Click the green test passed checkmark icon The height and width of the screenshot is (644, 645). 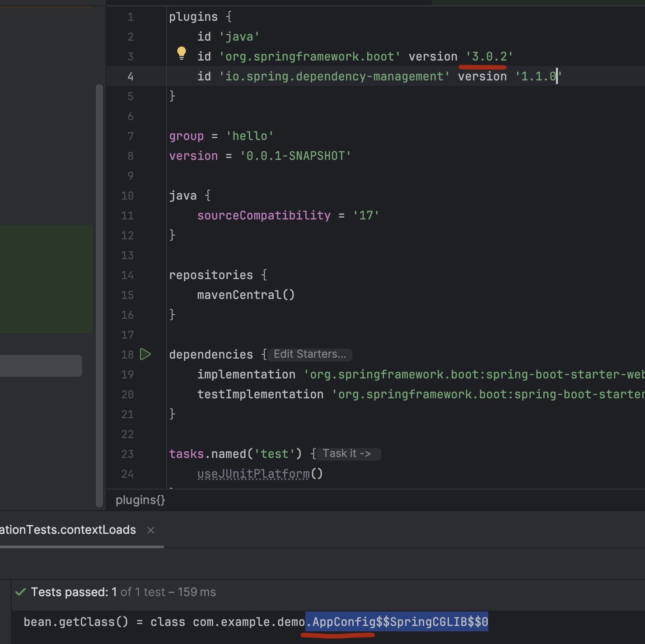(x=20, y=592)
